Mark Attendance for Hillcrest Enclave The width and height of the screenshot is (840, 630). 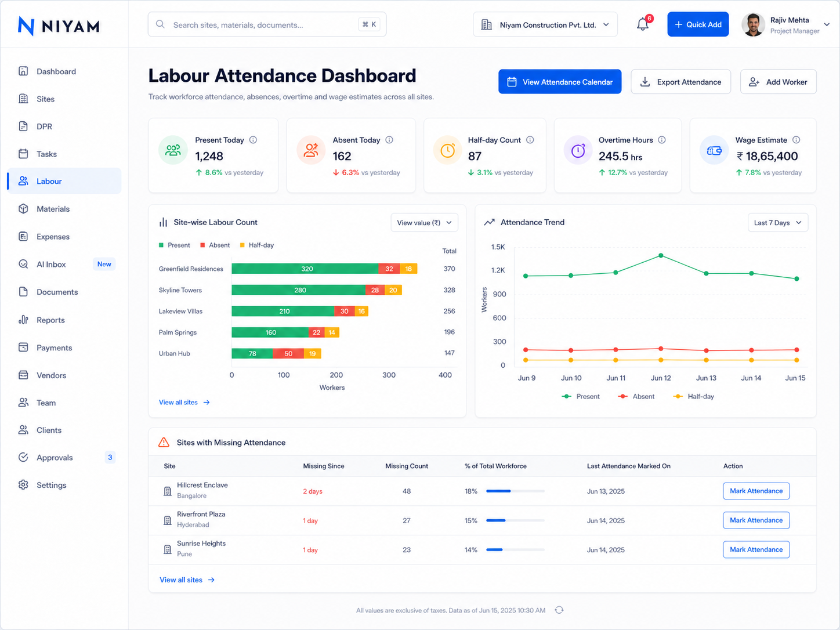[756, 491]
